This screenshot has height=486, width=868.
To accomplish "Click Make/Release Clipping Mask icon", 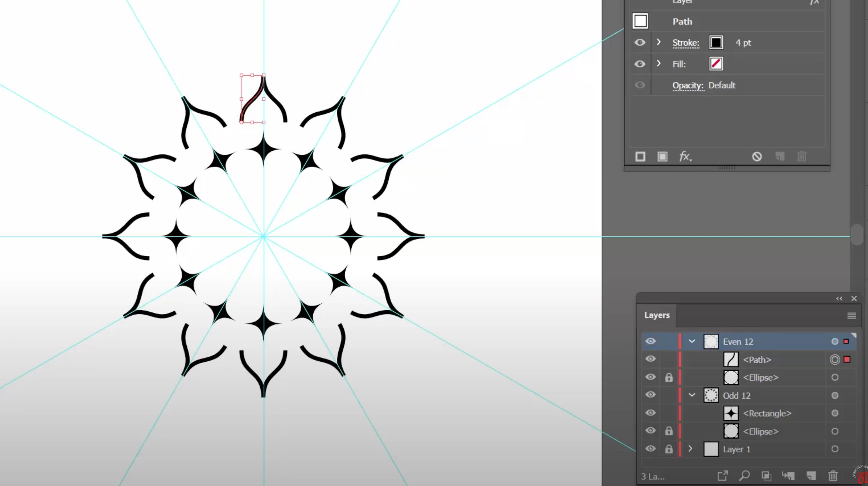I will (766, 475).
